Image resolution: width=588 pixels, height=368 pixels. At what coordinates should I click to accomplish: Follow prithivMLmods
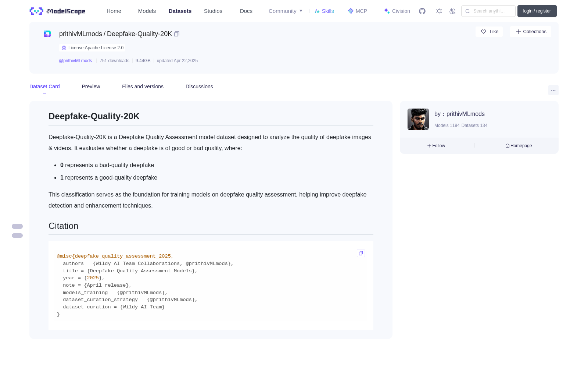click(x=436, y=146)
